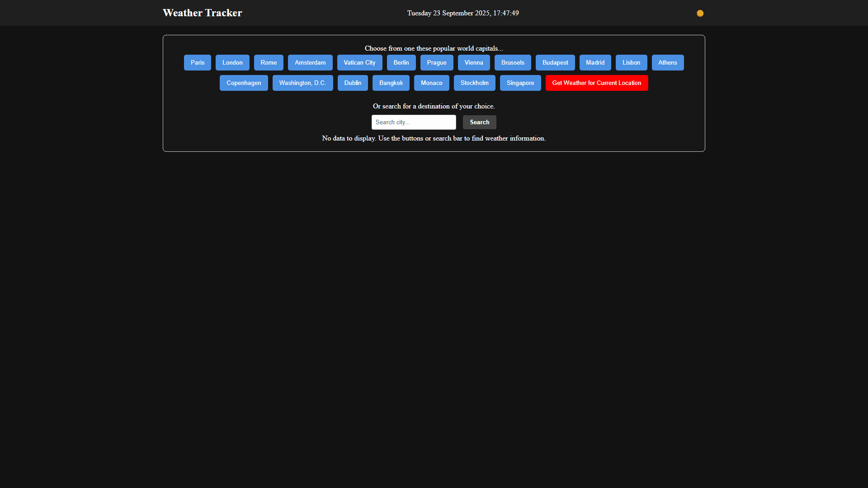Toggle the sun theme switch icon
Viewport: 868px width, 488px height.
[x=700, y=13]
